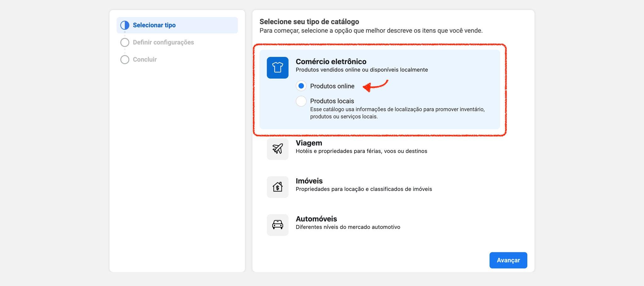Click the Produtos locais description text

397,113
